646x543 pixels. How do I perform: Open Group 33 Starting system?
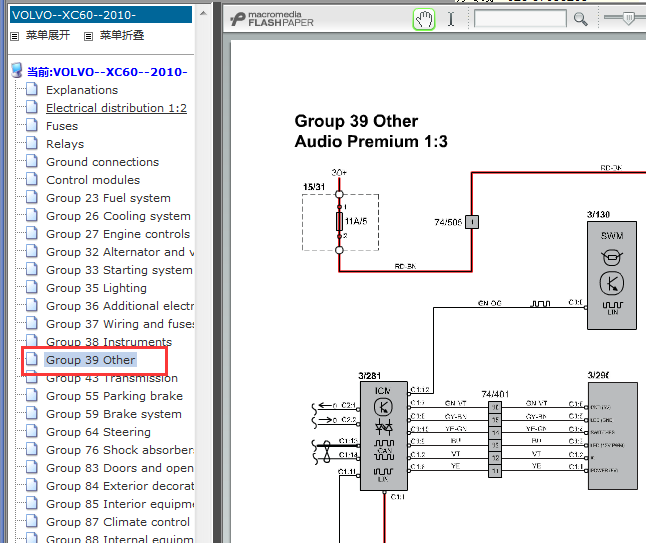click(x=119, y=270)
